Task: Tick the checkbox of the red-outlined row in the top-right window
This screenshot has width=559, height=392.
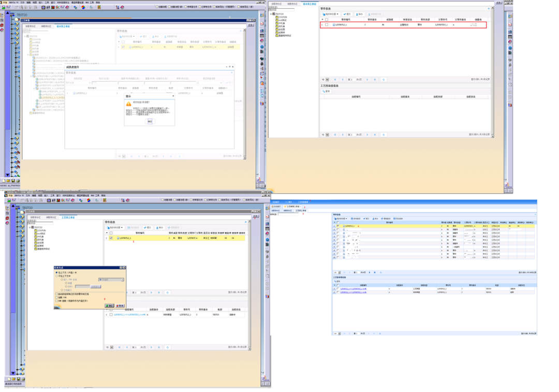Action: click(327, 25)
